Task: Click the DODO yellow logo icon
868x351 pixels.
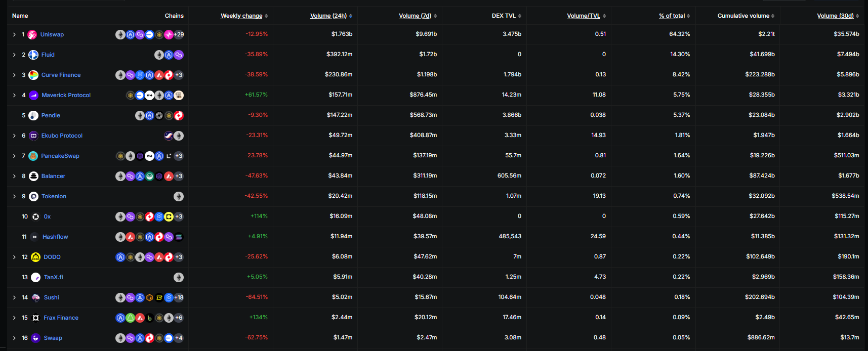Action: 35,257
